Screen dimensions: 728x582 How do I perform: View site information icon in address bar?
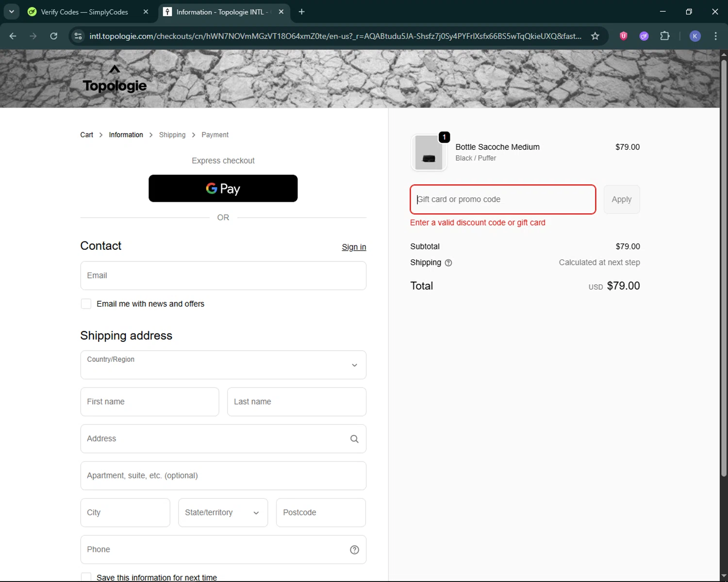tap(78, 36)
